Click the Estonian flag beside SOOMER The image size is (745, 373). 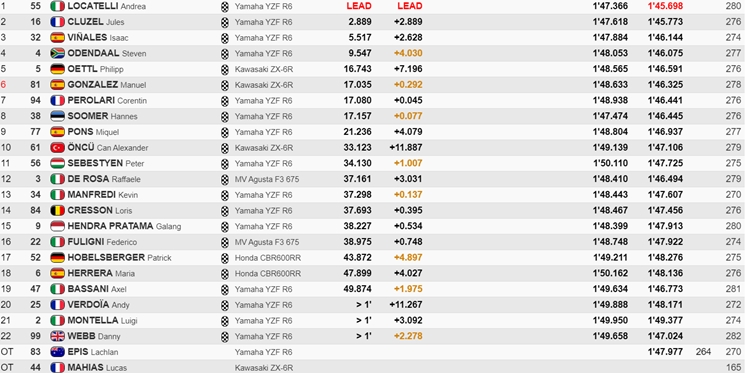(57, 116)
